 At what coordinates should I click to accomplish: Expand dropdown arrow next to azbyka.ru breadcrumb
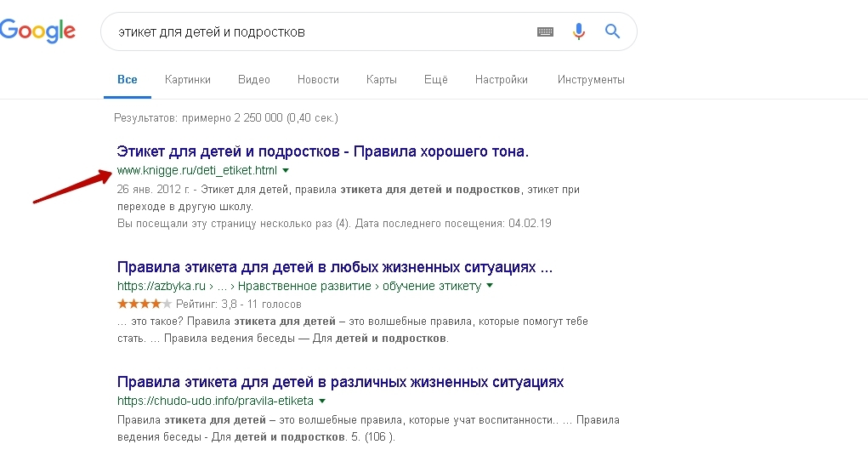[490, 286]
